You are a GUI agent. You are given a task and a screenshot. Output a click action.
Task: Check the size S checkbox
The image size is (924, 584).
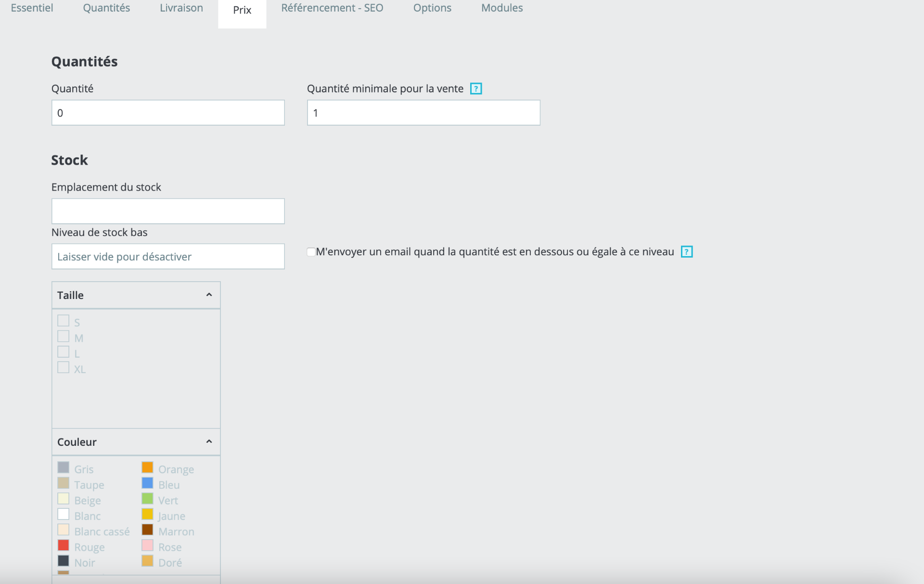click(x=64, y=321)
